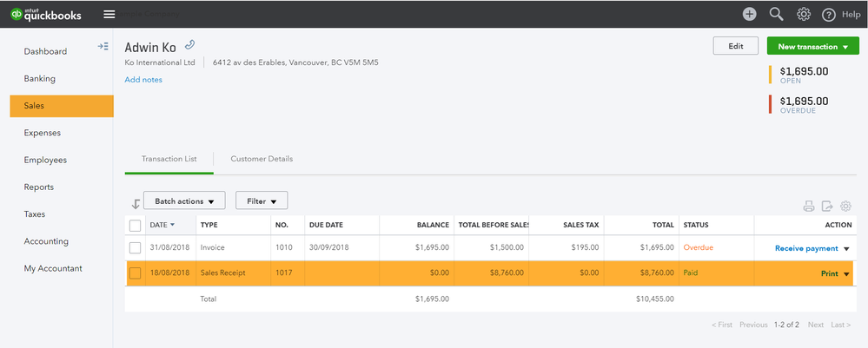
Task: Click the QuickBooks logo
Action: 46,14
